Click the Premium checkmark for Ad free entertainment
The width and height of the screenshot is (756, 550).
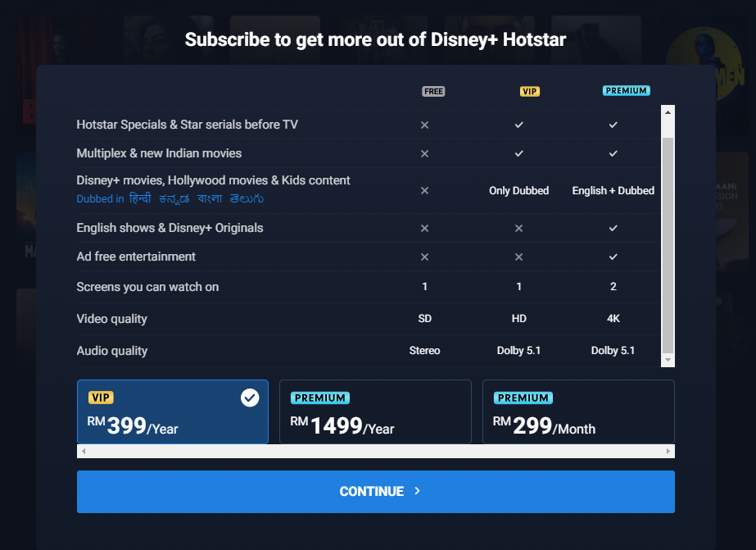click(x=613, y=257)
